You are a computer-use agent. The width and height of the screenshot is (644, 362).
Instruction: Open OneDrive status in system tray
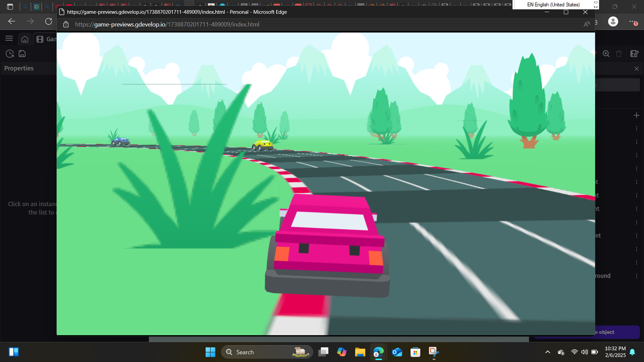561,352
